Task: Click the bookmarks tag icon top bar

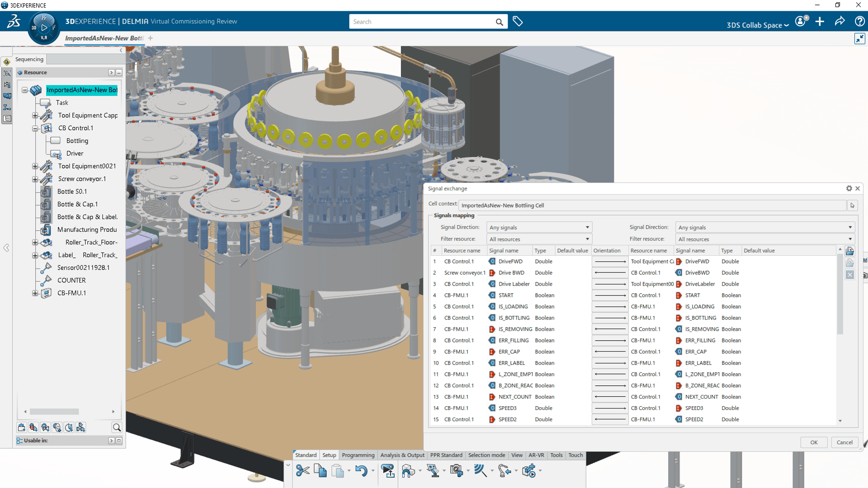Action: coord(518,21)
